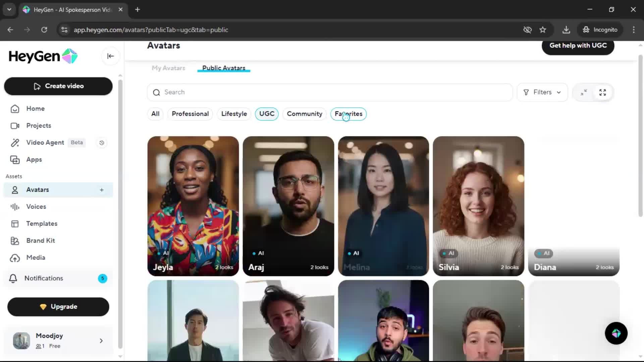Switch to compact grid view icon
This screenshot has height=362, width=644.
tap(584, 92)
